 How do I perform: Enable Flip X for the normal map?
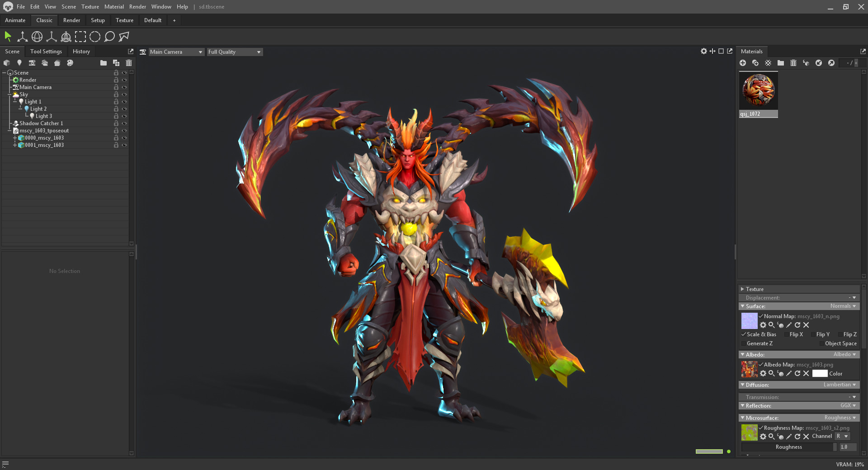point(787,334)
